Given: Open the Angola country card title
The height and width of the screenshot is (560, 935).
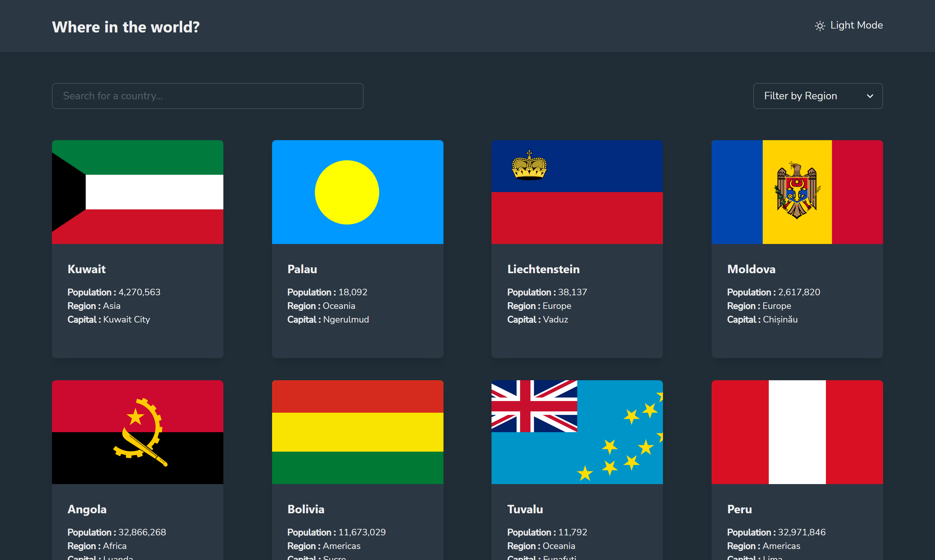Looking at the screenshot, I should [x=87, y=509].
